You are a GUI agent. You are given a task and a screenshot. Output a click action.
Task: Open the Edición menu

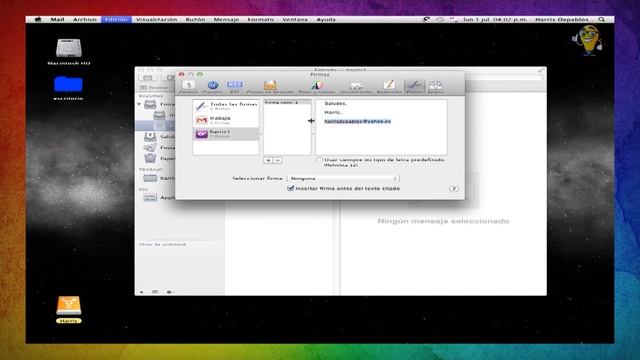tap(116, 19)
